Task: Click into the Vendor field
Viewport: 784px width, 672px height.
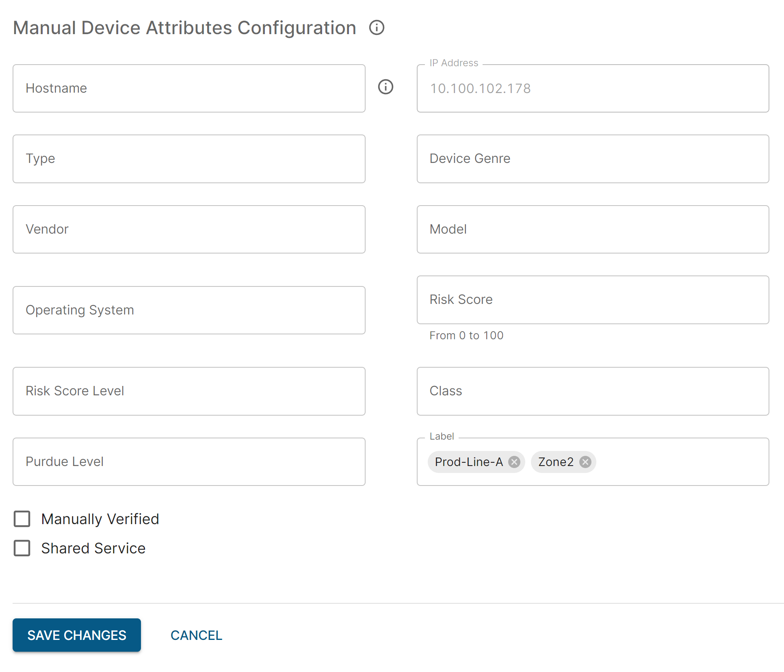Action: pyautogui.click(x=189, y=229)
